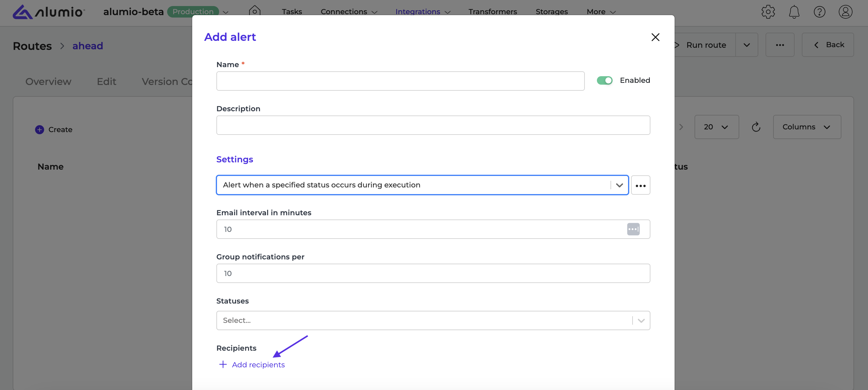Click the ahead breadcrumb link
This screenshot has width=868, height=390.
(x=88, y=46)
